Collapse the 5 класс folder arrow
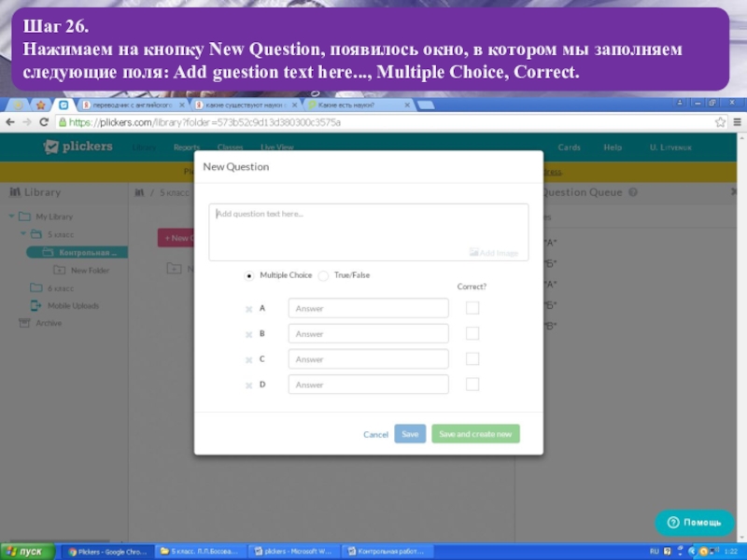 click(22, 234)
